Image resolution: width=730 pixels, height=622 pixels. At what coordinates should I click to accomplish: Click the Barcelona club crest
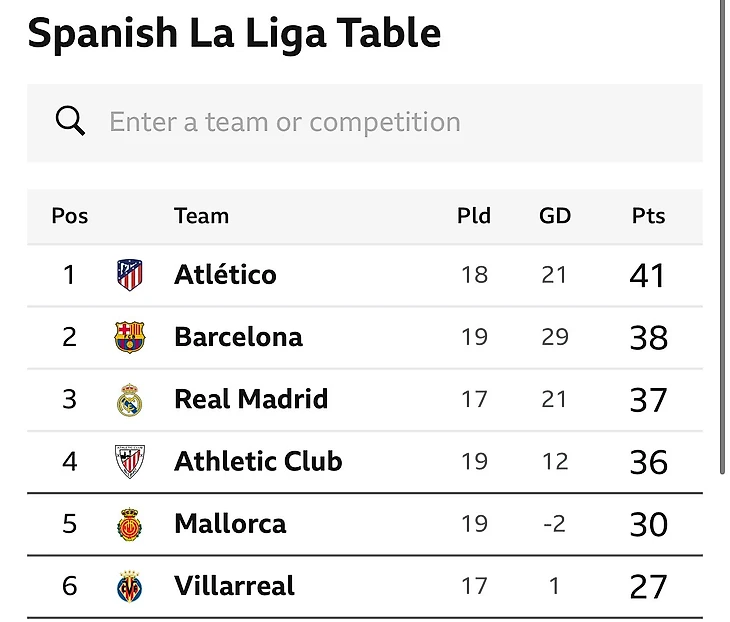[130, 337]
